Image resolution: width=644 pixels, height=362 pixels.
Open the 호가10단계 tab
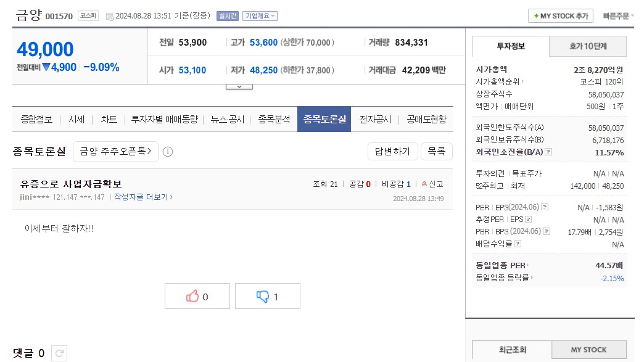coord(587,46)
